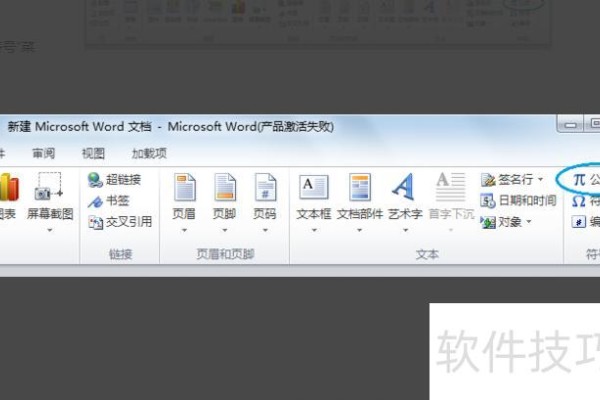The image size is (600, 400).
Task: Expand the 文本框 dropdown arrow
Action: pos(314,230)
